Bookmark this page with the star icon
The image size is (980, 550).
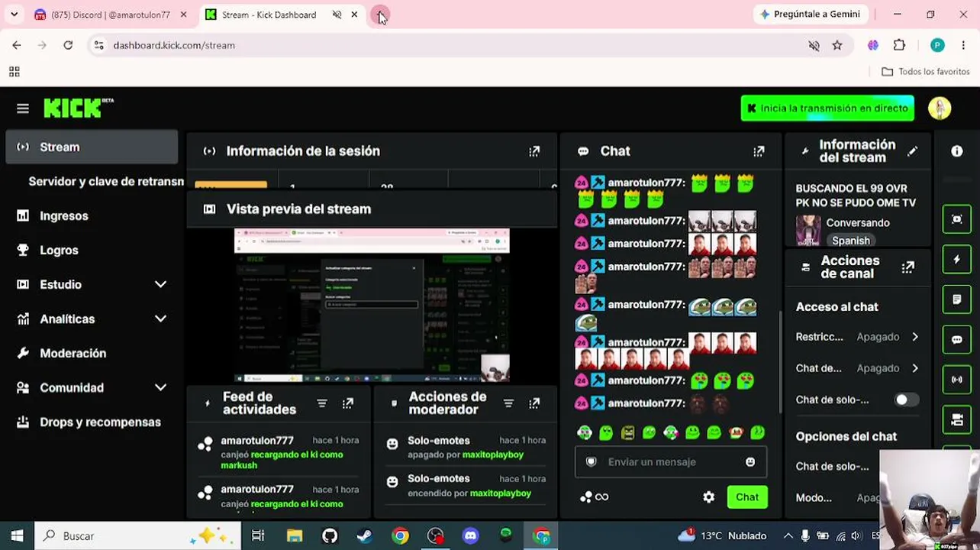pos(837,46)
